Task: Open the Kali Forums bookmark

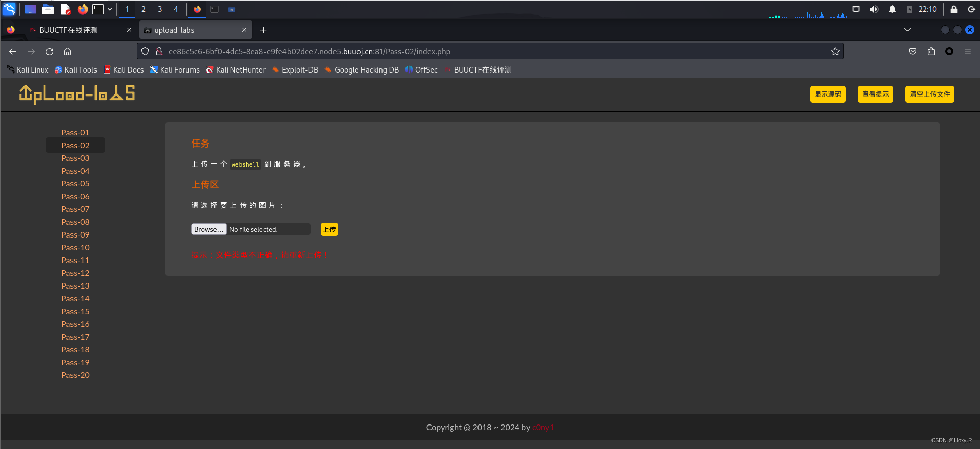Action: (175, 70)
